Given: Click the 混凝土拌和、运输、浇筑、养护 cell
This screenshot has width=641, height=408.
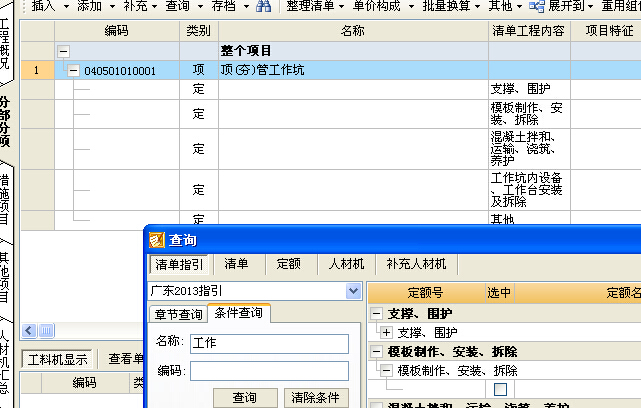Looking at the screenshot, I should pos(529,149).
